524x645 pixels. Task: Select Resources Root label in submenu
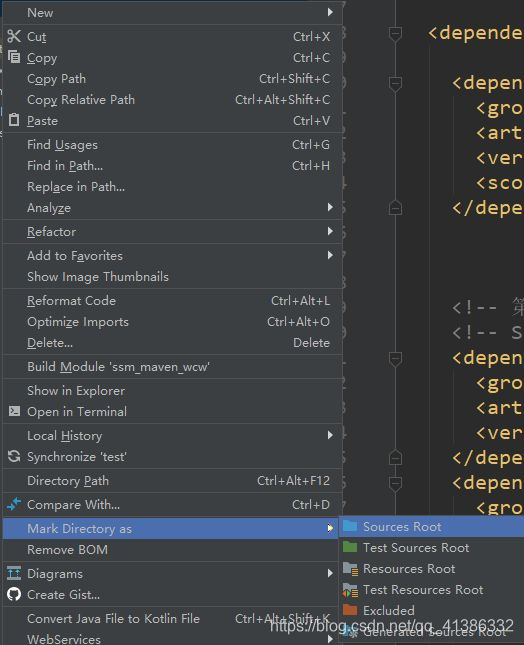[x=409, y=568]
